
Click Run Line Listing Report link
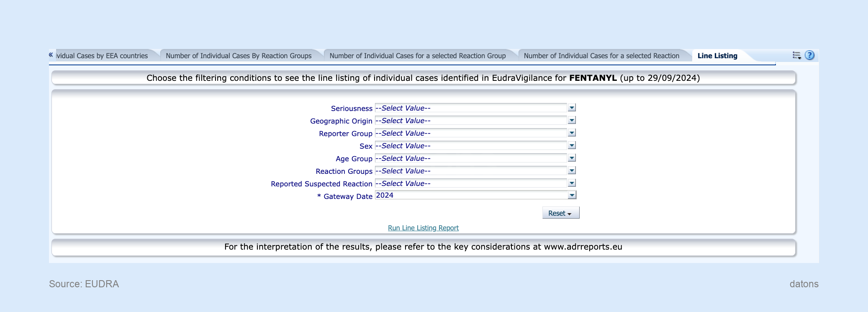pyautogui.click(x=423, y=228)
